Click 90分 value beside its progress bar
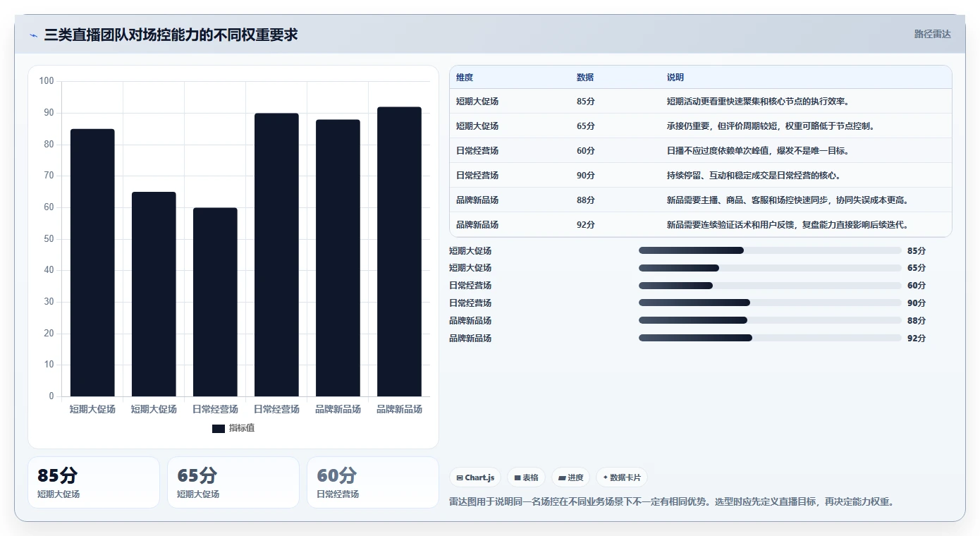The width and height of the screenshot is (980, 536). tap(917, 303)
